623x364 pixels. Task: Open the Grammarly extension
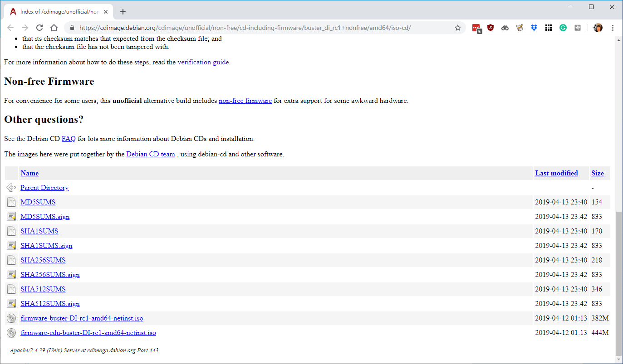point(563,28)
